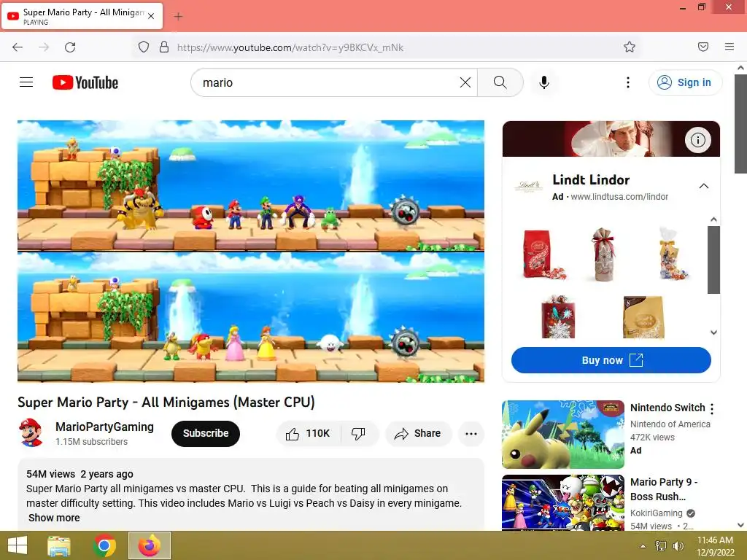Dislike the video with thumbs down

pyautogui.click(x=358, y=433)
